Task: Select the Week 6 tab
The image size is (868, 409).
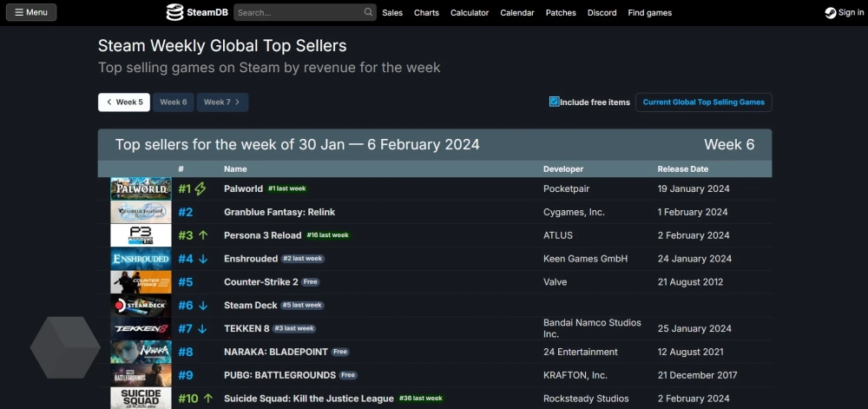Action: (x=173, y=102)
